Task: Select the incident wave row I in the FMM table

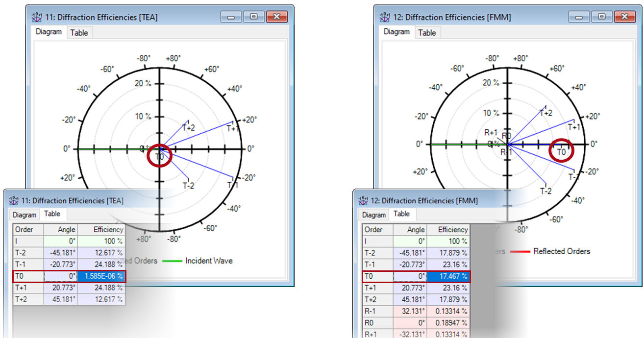Action: [417, 241]
